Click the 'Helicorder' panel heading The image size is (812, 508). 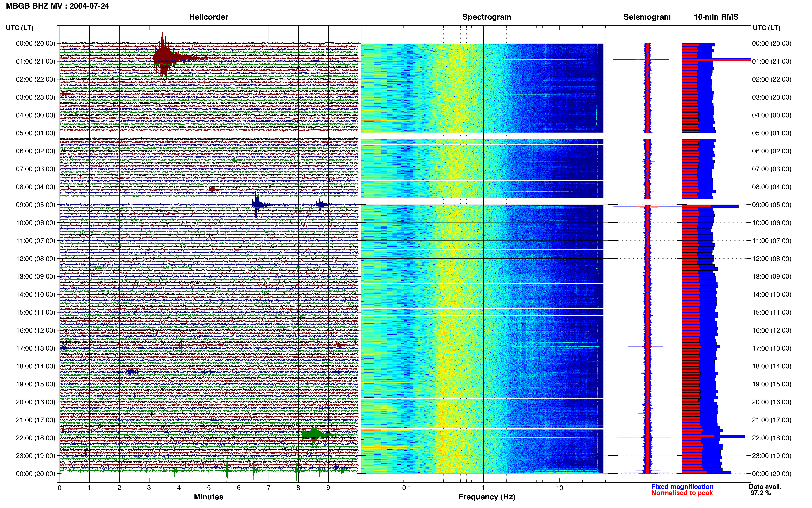209,17
